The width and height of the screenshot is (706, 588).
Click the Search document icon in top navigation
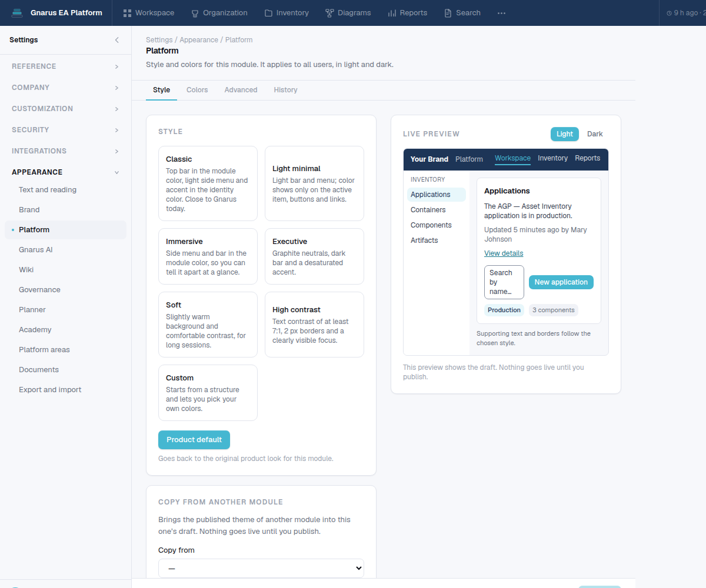pyautogui.click(x=448, y=13)
